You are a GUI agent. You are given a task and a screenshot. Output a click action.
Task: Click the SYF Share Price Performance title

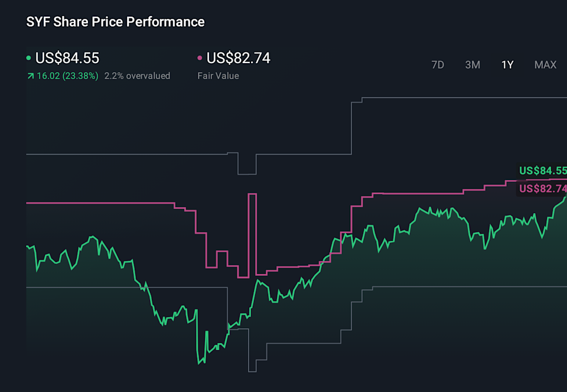tap(115, 21)
